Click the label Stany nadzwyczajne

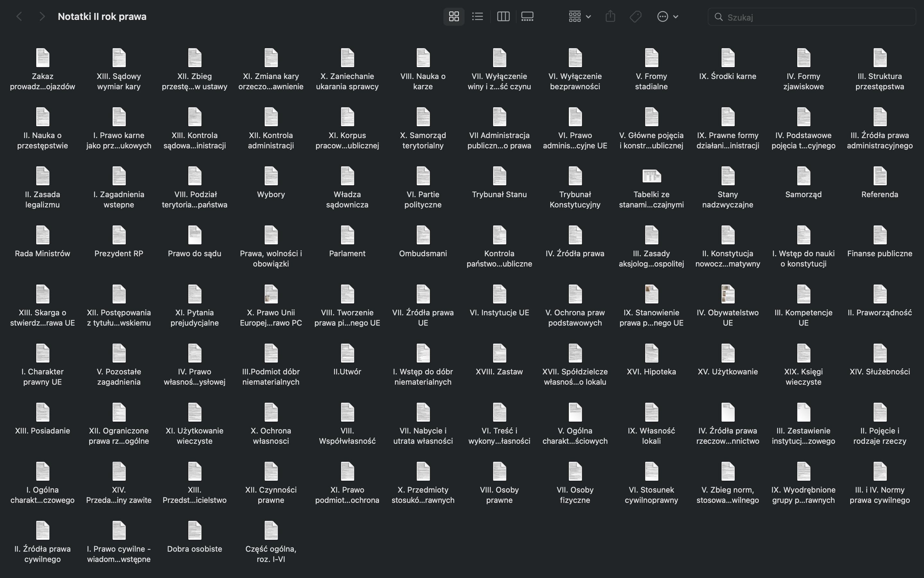(728, 199)
